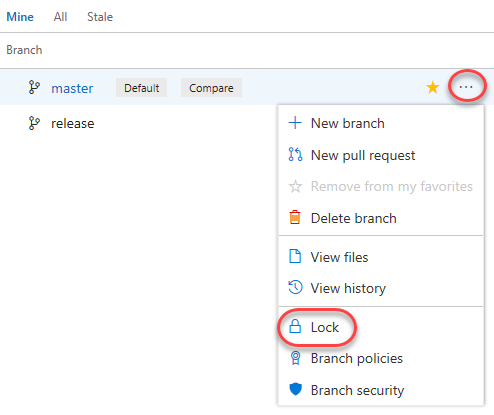Click the red trash can icon
Screen dimensions: 494x415
pos(295,217)
